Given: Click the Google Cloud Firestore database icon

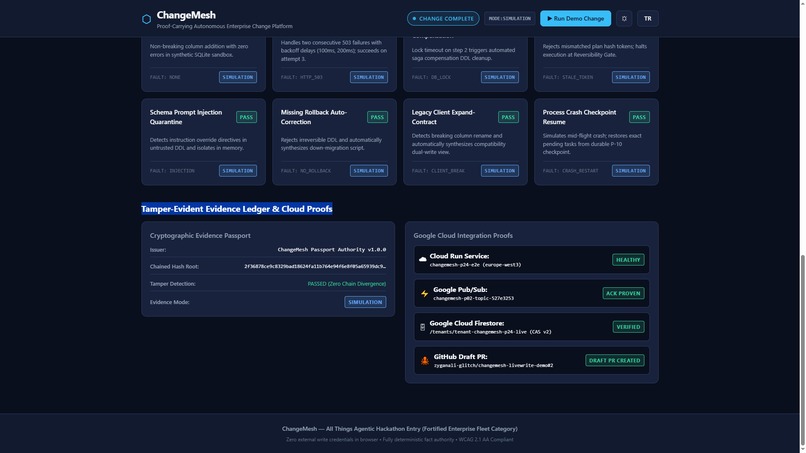Looking at the screenshot, I should click(x=423, y=327).
